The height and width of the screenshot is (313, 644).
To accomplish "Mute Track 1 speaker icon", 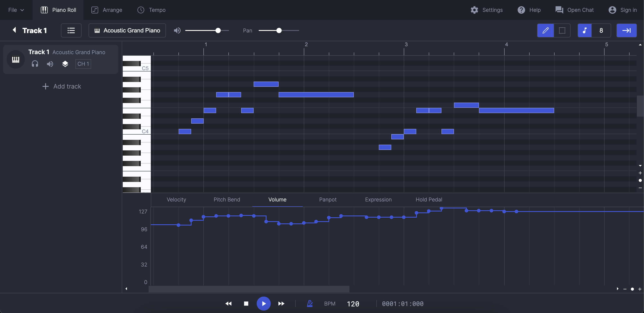I will [50, 64].
